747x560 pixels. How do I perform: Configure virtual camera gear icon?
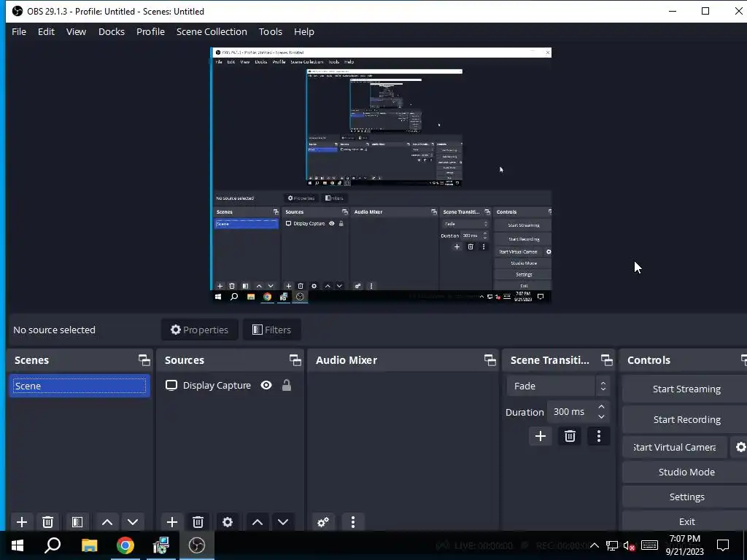(740, 447)
